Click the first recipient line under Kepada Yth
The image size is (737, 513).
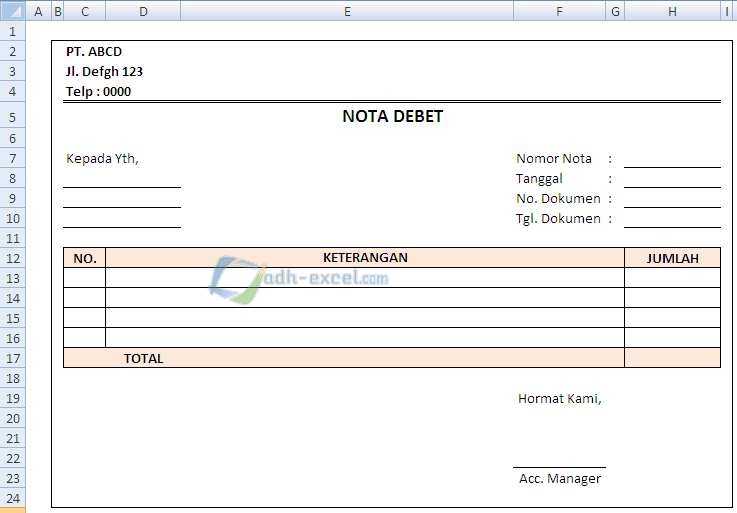click(122, 179)
